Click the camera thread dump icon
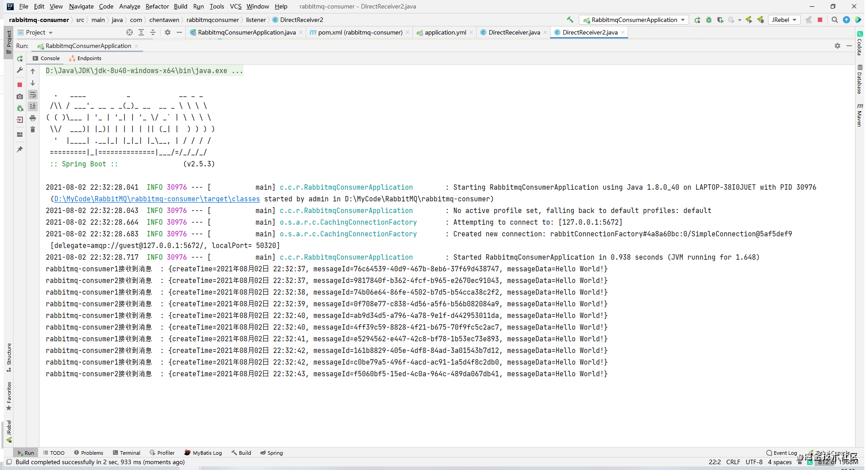 (x=20, y=96)
